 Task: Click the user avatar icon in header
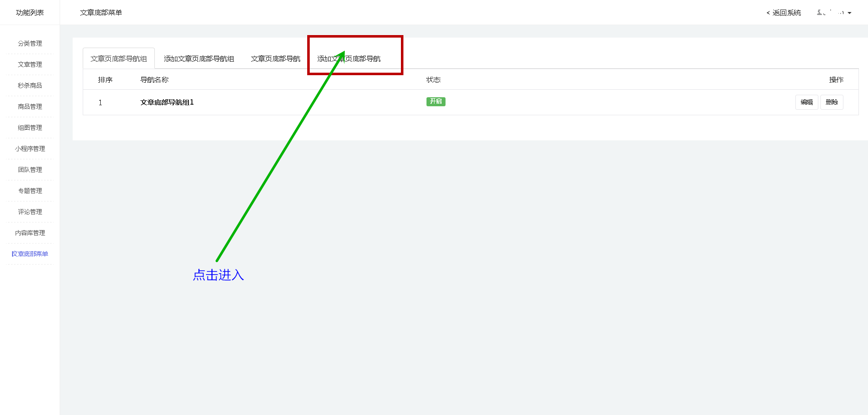click(x=820, y=13)
